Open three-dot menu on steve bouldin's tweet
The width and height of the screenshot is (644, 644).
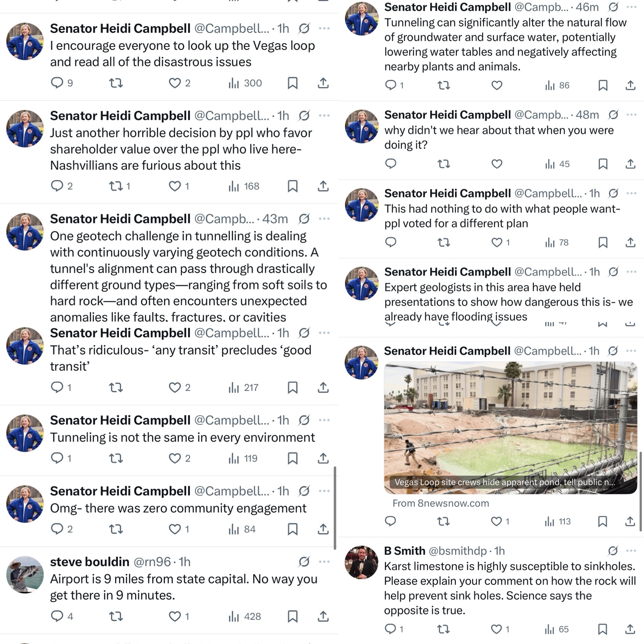[x=324, y=562]
